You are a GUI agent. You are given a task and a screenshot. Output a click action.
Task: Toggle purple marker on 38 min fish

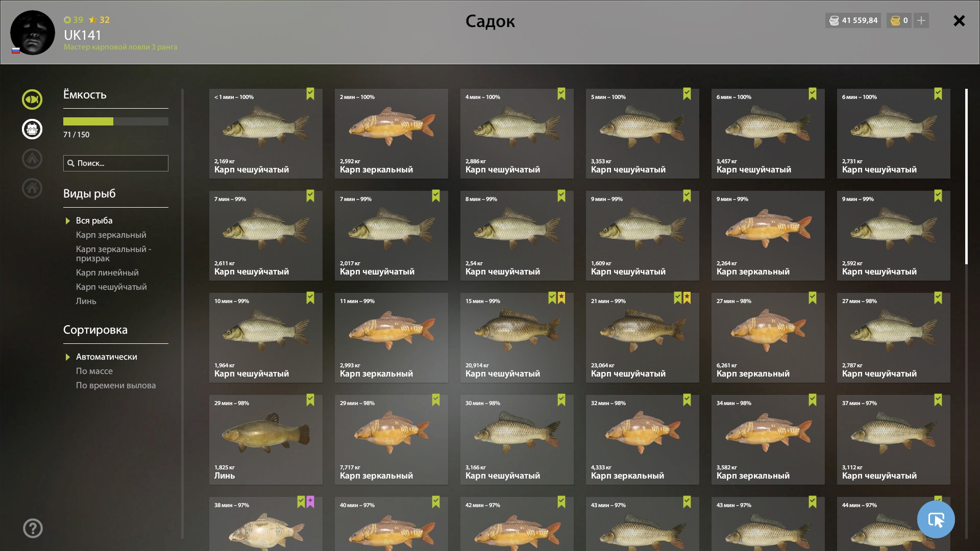[310, 502]
